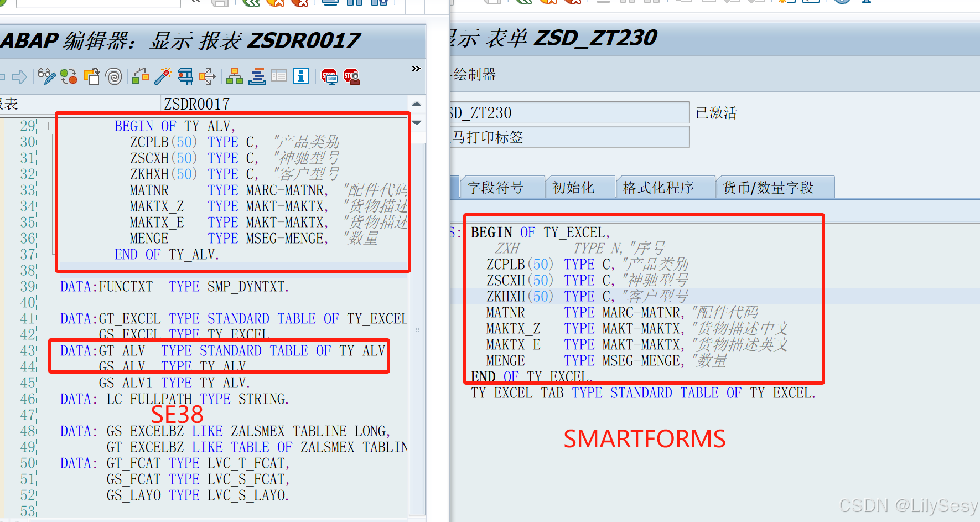Click the editor scrollbar up arrow
Image resolution: width=980 pixels, height=522 pixels.
pyautogui.click(x=417, y=104)
